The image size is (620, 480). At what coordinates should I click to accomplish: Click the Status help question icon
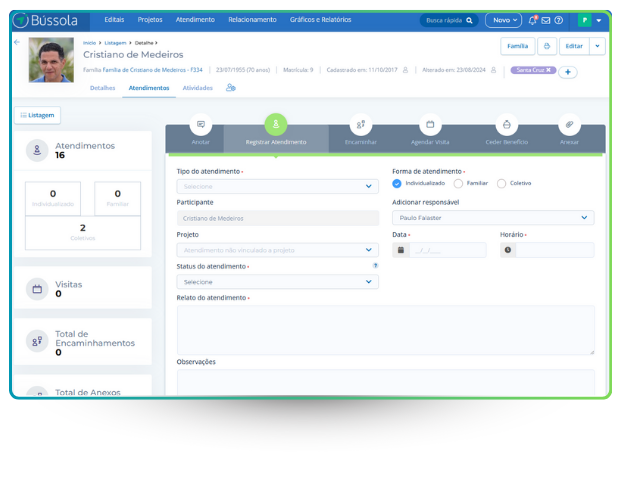pyautogui.click(x=375, y=265)
